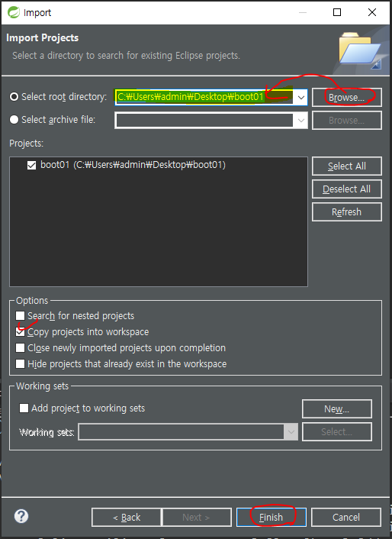Select the 'Select archive file' radio button
The width and height of the screenshot is (392, 539).
pos(14,120)
